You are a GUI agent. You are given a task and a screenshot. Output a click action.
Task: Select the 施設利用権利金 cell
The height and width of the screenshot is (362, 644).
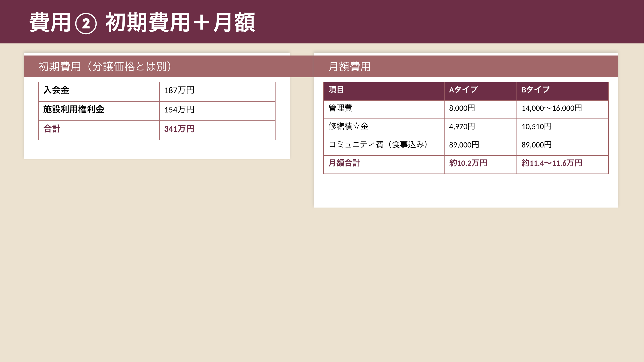click(x=74, y=109)
